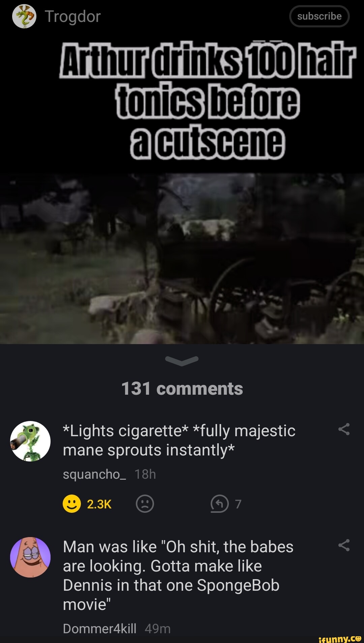Image resolution: width=364 pixels, height=643 pixels.
Task: Select the 'Man was like' comment text
Action: pyautogui.click(x=178, y=576)
